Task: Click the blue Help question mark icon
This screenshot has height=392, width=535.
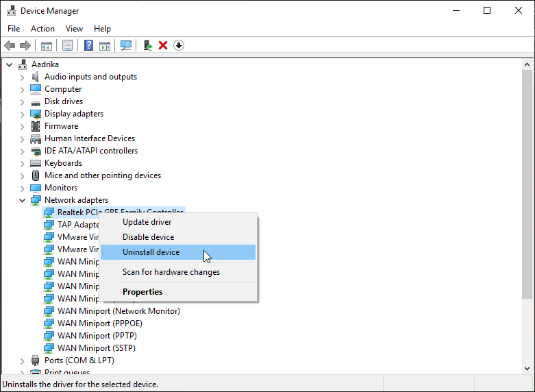Action: tap(88, 45)
